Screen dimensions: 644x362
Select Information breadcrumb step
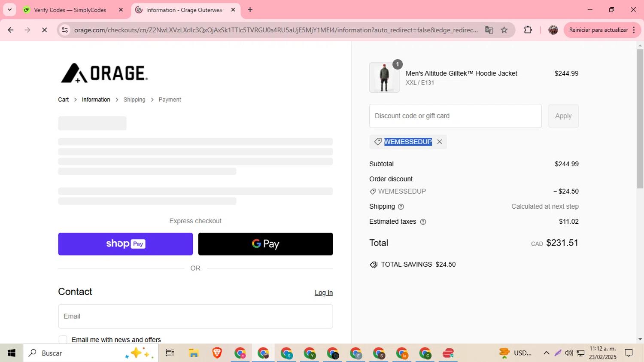point(96,100)
